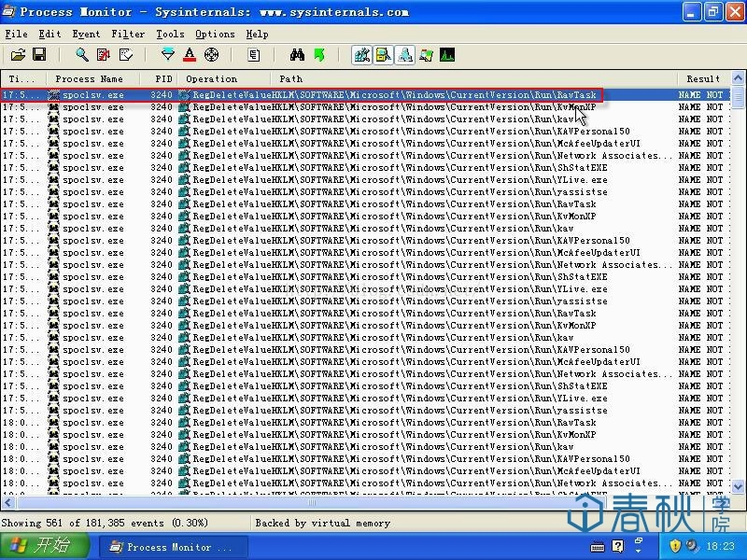747x560 pixels.
Task: Click the PID column header
Action: click(x=159, y=78)
